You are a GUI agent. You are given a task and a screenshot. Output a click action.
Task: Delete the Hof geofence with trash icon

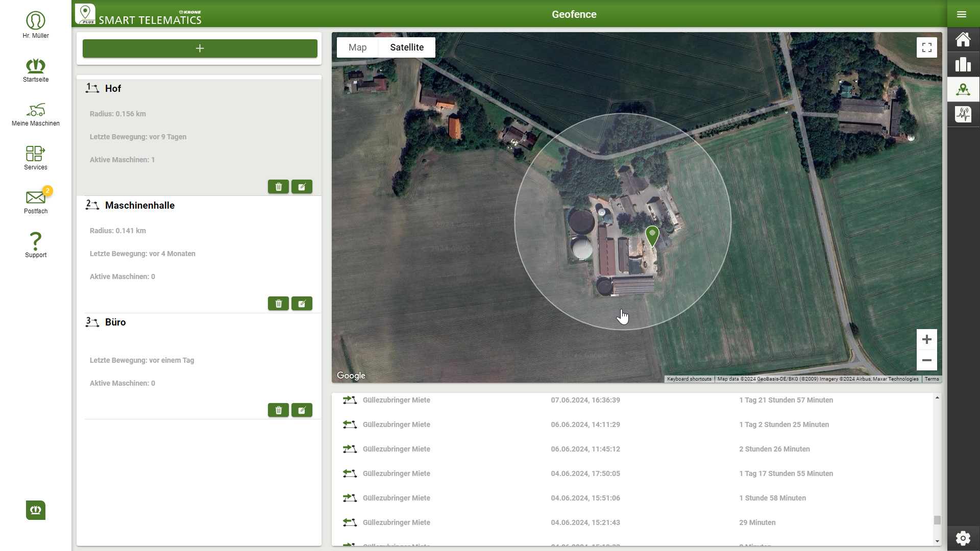[278, 187]
